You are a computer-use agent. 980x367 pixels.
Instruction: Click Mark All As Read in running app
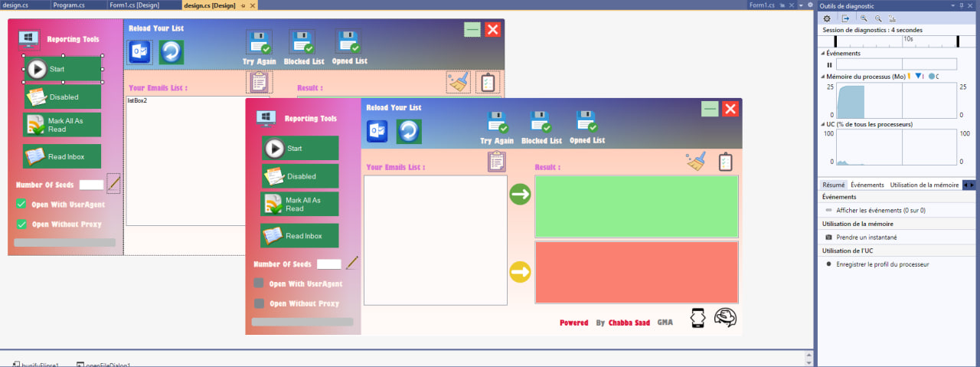(300, 205)
